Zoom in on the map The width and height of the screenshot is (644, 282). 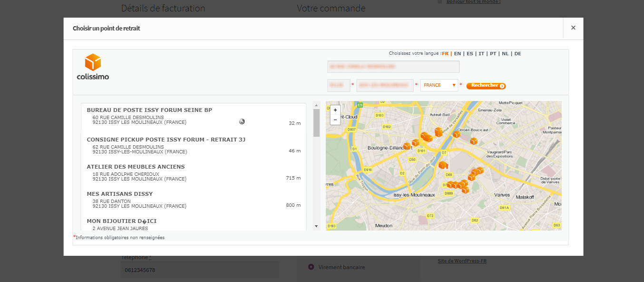coord(335,110)
